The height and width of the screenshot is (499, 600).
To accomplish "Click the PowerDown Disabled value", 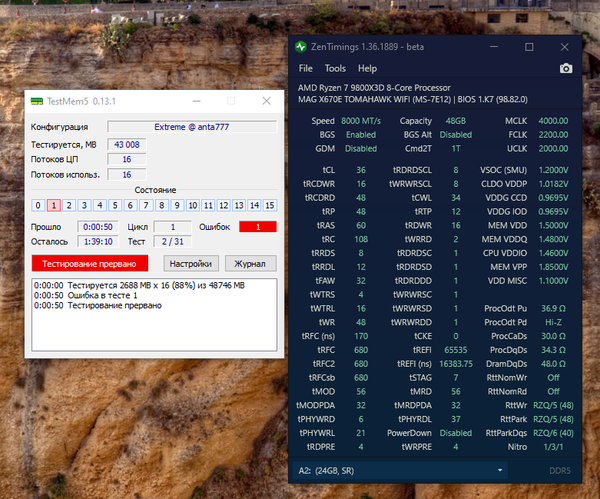I will coord(456,433).
